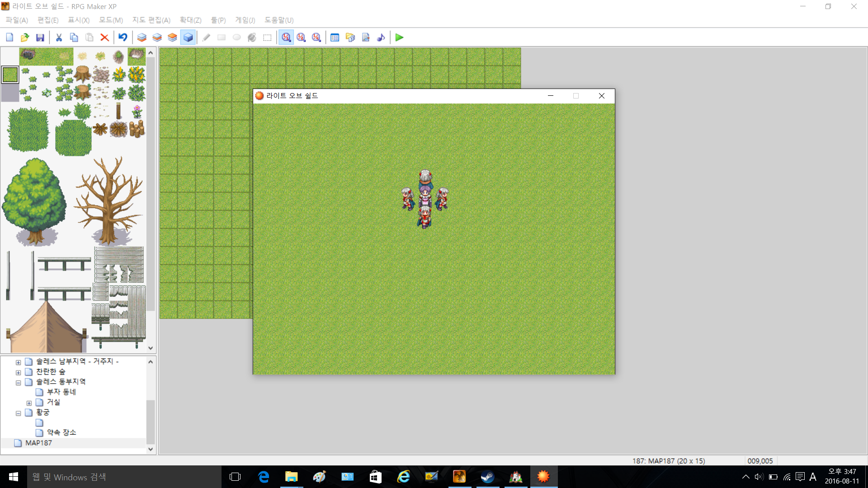Select the 부자 동네 map
Viewport: 868px width, 488px height.
coord(61,392)
